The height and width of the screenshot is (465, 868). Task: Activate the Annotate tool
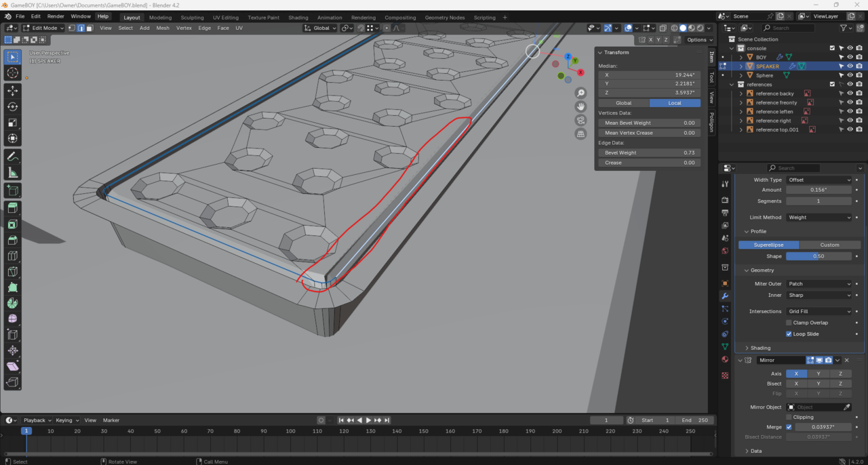tap(12, 157)
